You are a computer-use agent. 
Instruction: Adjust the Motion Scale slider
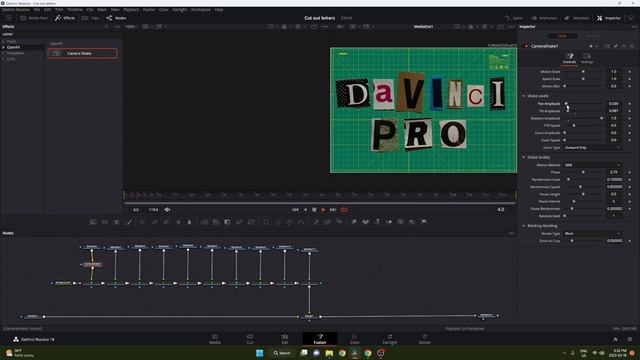point(583,71)
